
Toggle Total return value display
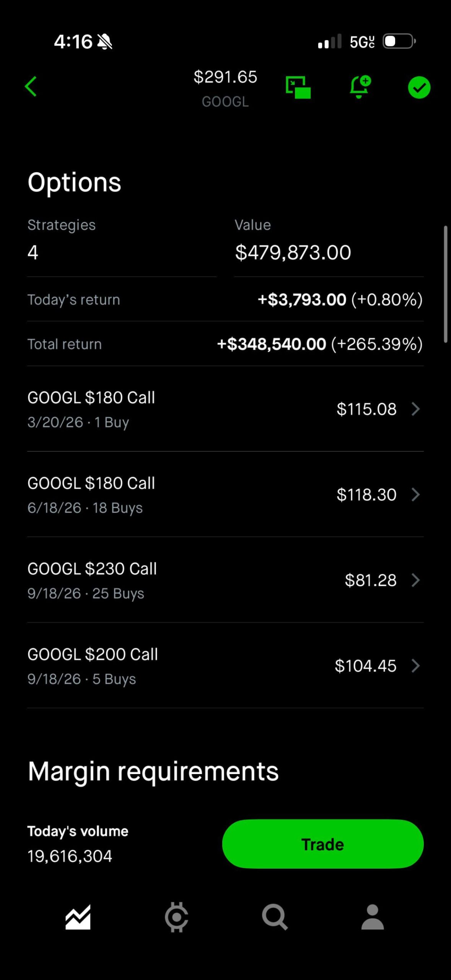pos(319,344)
